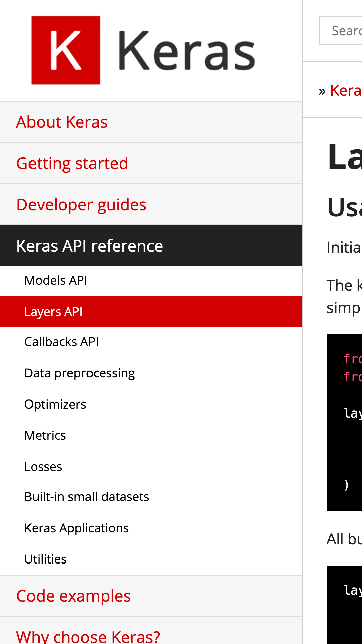Image resolution: width=362 pixels, height=644 pixels.
Task: Select the highlighted Layers API item
Action: point(151,312)
